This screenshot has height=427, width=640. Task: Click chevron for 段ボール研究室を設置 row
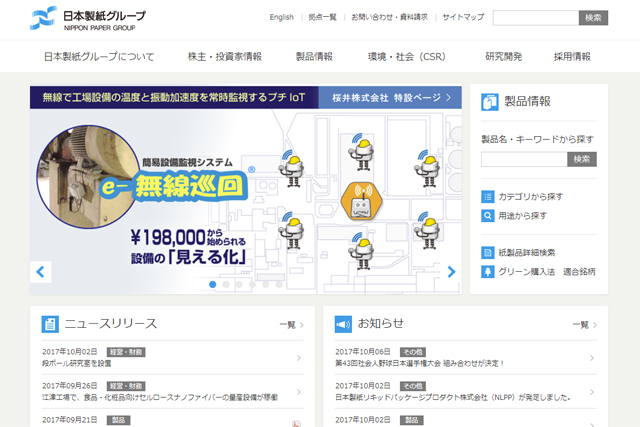click(299, 358)
